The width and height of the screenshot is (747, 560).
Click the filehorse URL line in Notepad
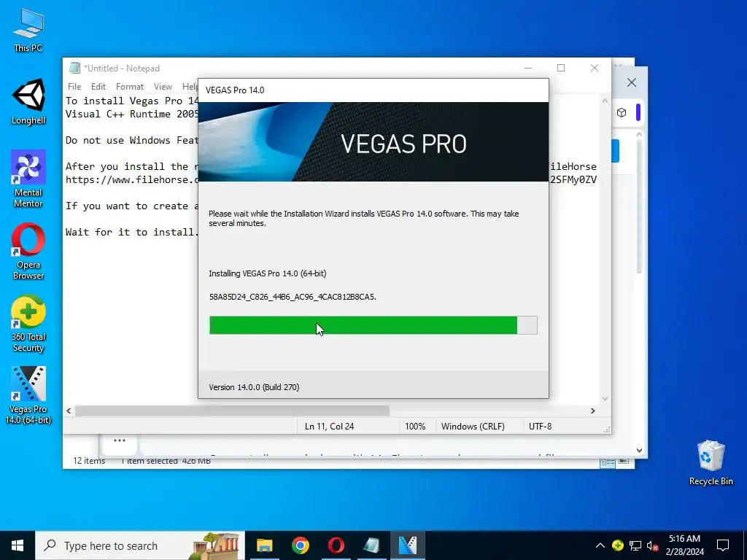pyautogui.click(x=131, y=179)
